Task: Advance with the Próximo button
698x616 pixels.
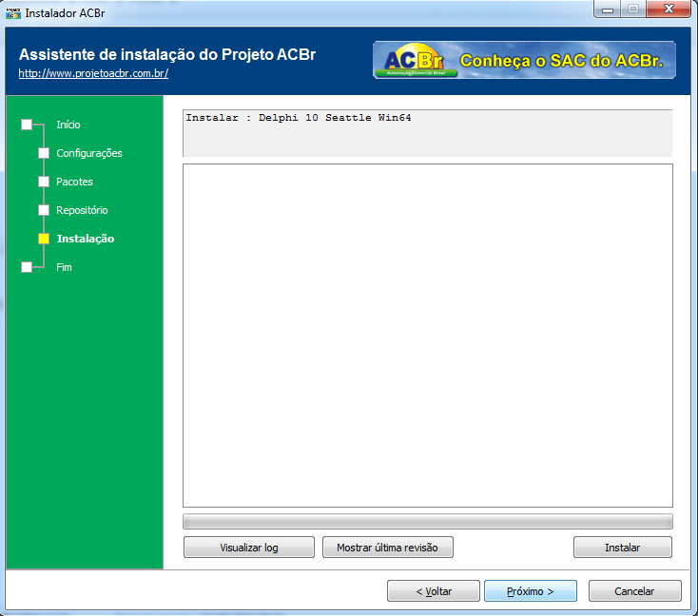Action: tap(531, 590)
